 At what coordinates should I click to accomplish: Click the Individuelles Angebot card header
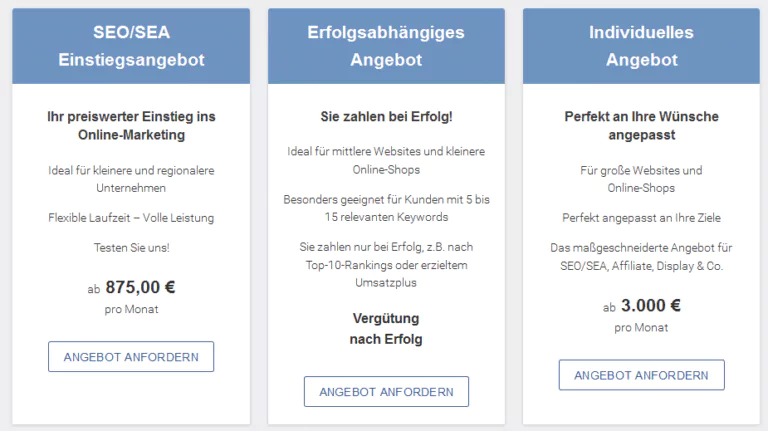[x=641, y=46]
